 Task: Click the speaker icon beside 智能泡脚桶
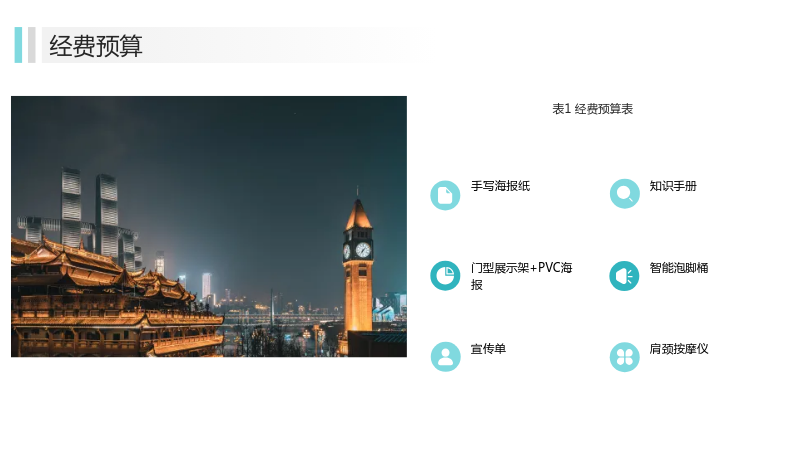tap(624, 276)
